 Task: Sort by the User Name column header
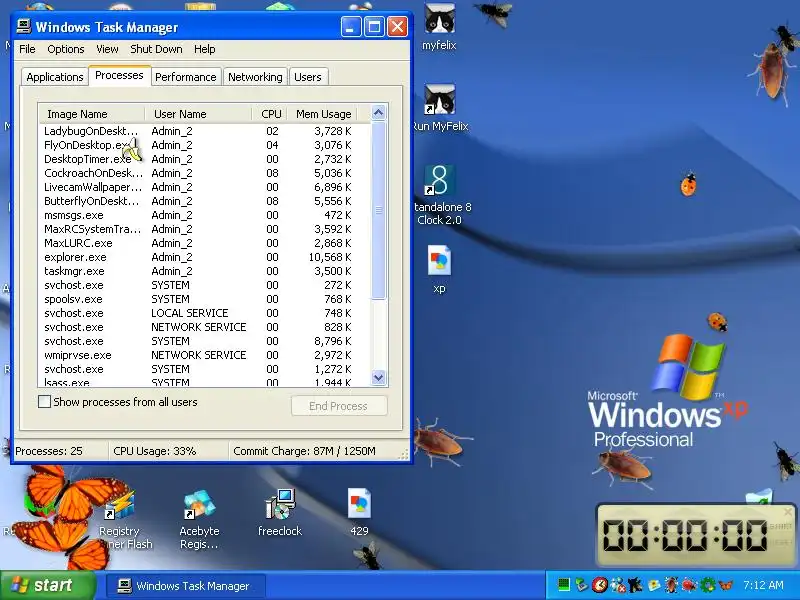[198, 114]
